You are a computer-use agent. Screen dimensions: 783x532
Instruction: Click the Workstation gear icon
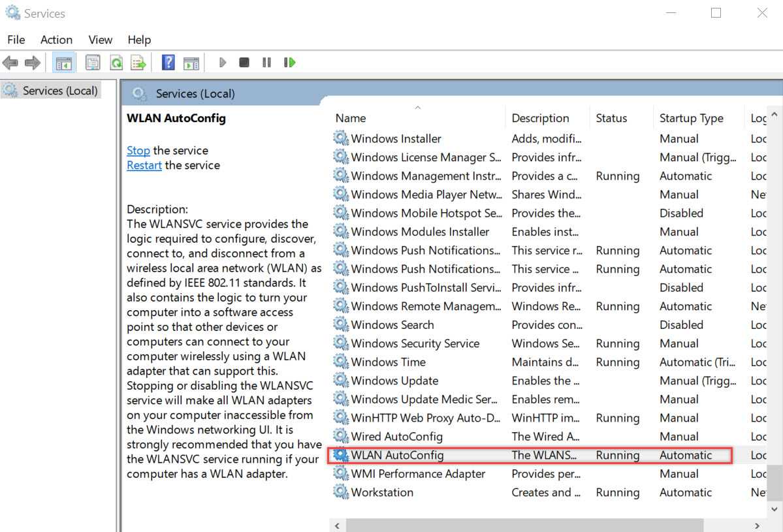coord(341,492)
